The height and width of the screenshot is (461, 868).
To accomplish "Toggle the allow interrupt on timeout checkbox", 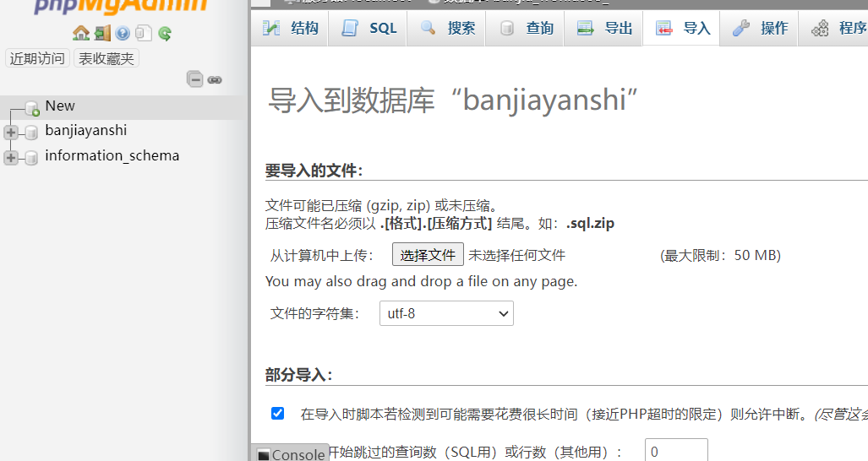I will point(277,413).
